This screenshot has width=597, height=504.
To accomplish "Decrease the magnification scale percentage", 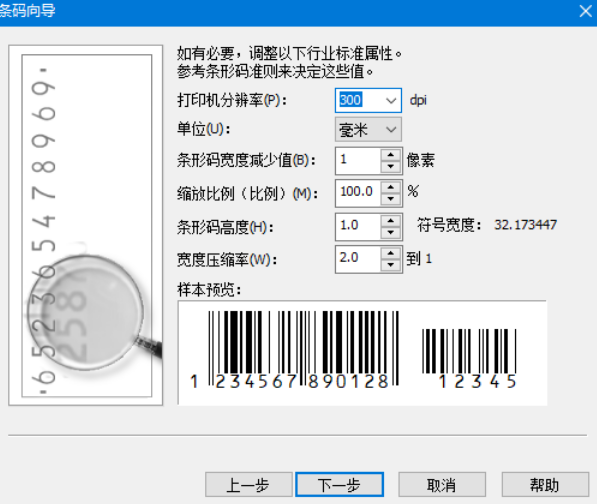I will pos(391,199).
